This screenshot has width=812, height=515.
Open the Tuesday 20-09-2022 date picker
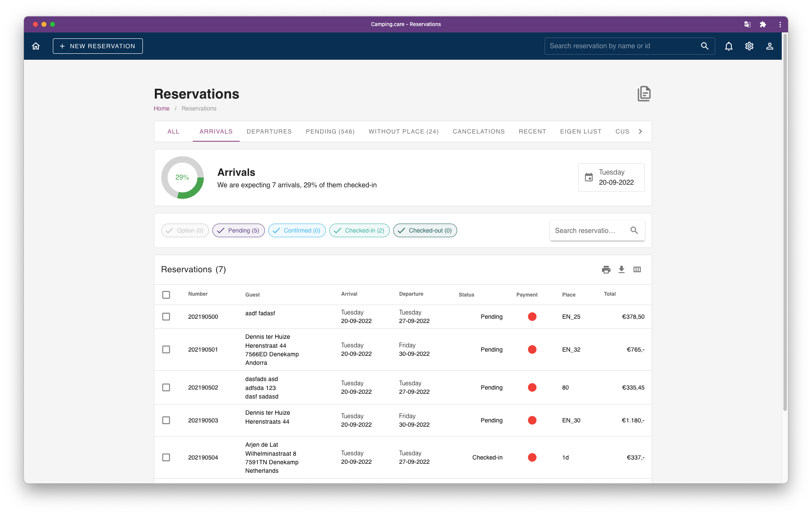pos(611,177)
